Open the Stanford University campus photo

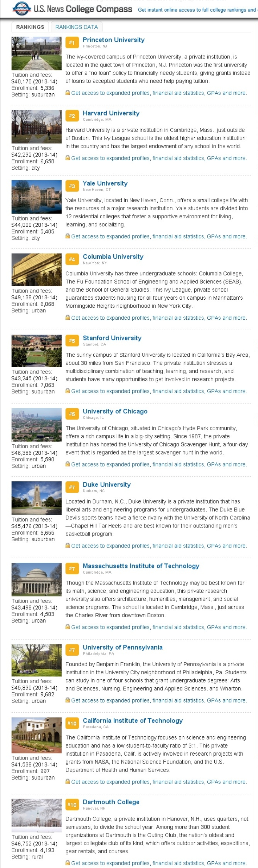36,351
